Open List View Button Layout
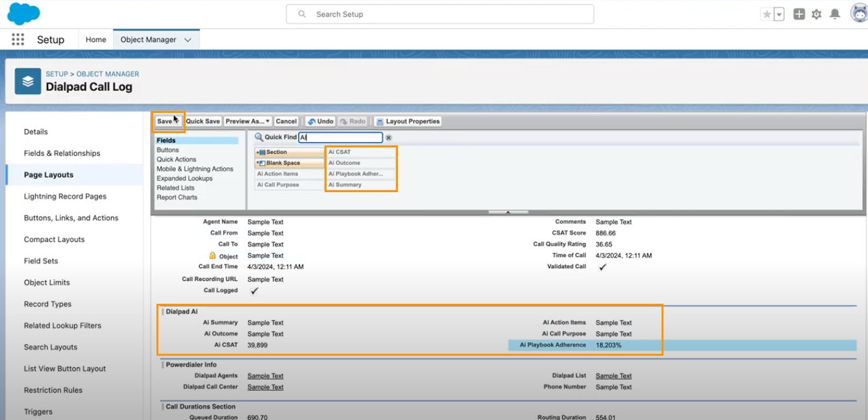The height and width of the screenshot is (420, 868). (65, 369)
